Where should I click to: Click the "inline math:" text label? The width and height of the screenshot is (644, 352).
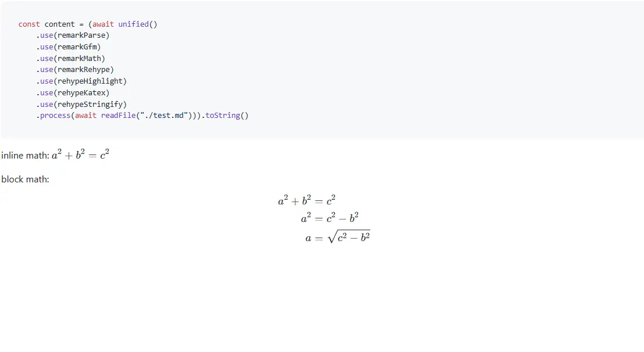coord(25,156)
